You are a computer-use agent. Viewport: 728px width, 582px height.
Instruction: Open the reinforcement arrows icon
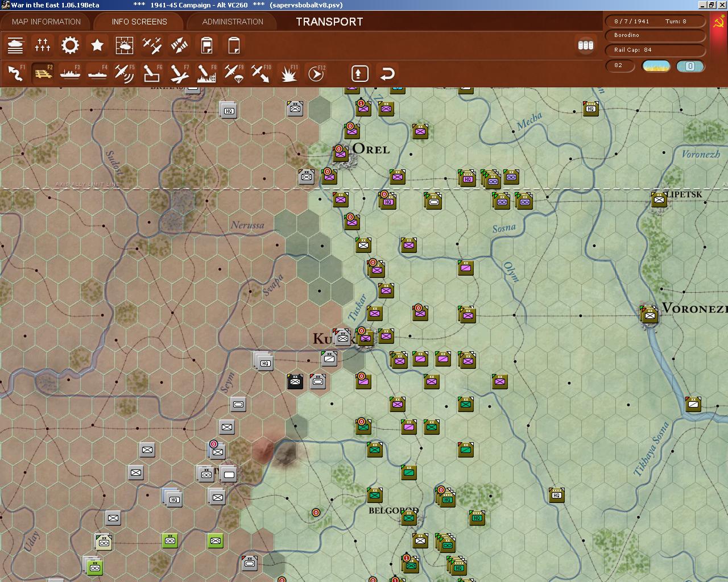(x=179, y=45)
